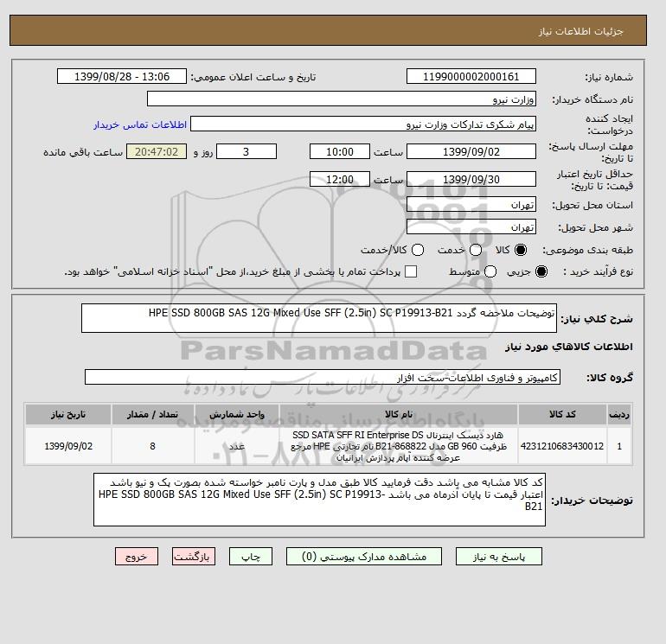
Task: Select the خدمت radio button
Action: (476, 250)
